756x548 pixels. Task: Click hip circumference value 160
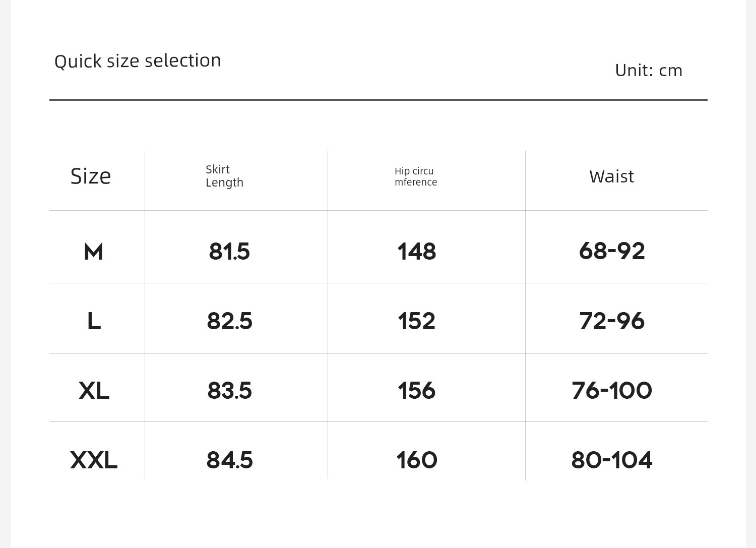click(417, 460)
